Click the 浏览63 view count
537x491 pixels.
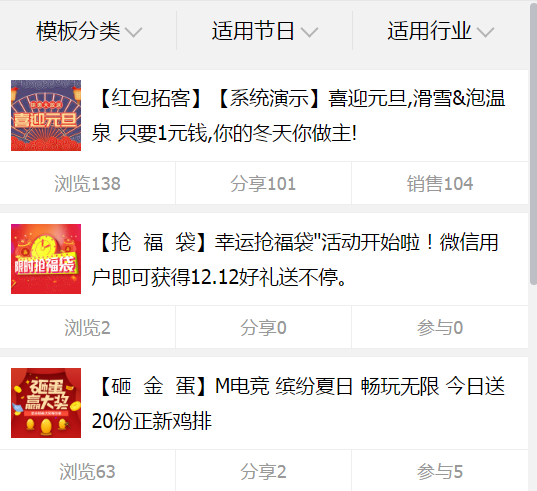(x=87, y=471)
